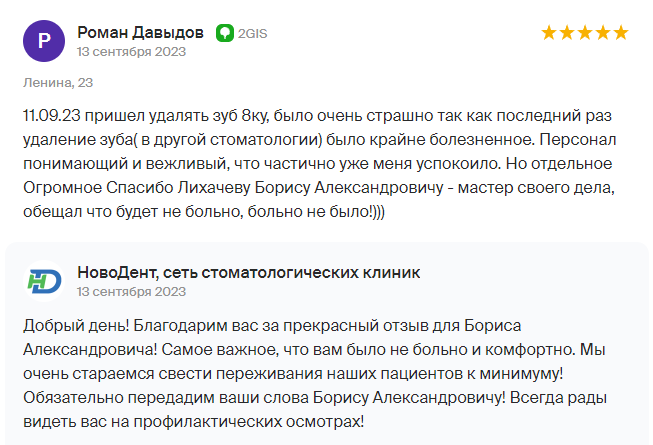The width and height of the screenshot is (653, 445).
Task: Click the line mentioning Лихачеву Борису Александровичу
Action: [319, 188]
